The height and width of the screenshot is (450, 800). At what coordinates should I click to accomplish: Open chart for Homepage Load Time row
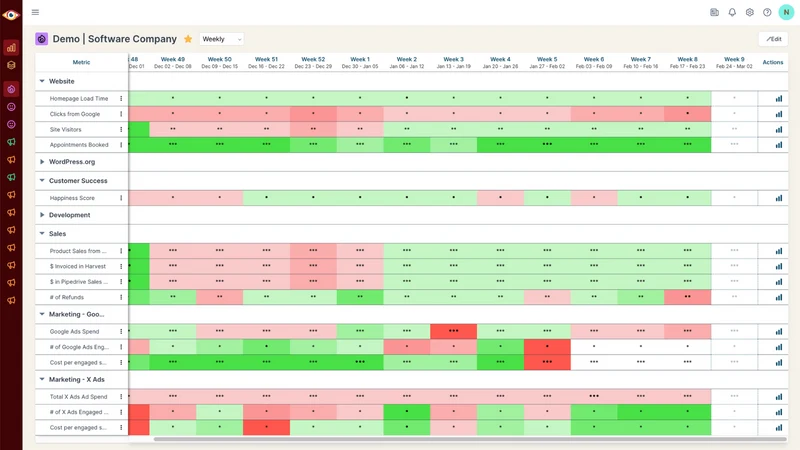[x=779, y=98]
